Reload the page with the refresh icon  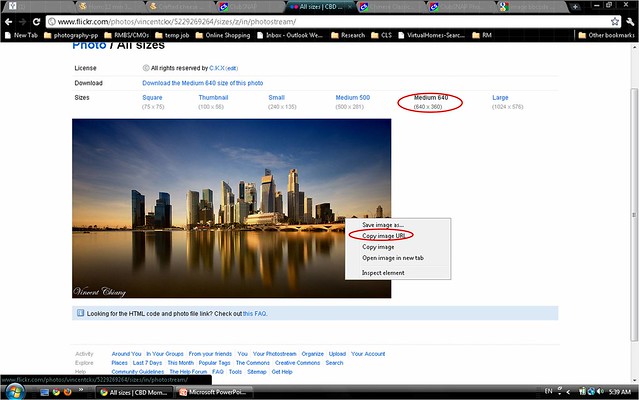tap(37, 22)
